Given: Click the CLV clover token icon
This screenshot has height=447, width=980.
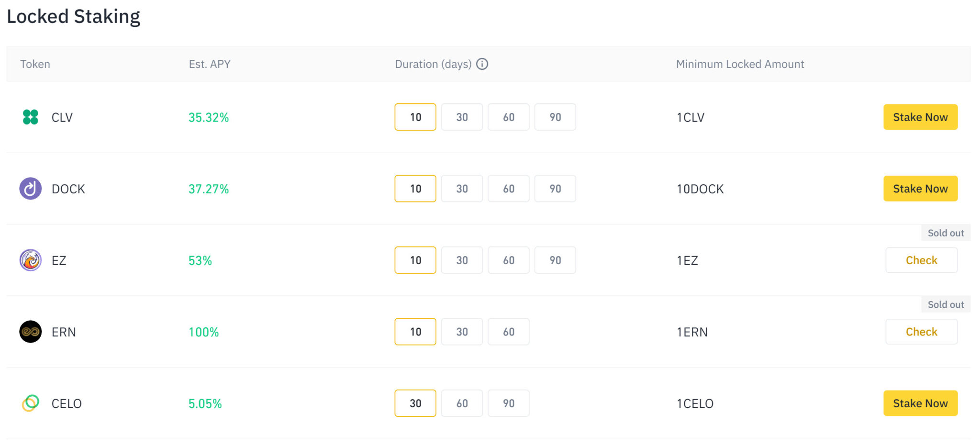Looking at the screenshot, I should pos(31,117).
